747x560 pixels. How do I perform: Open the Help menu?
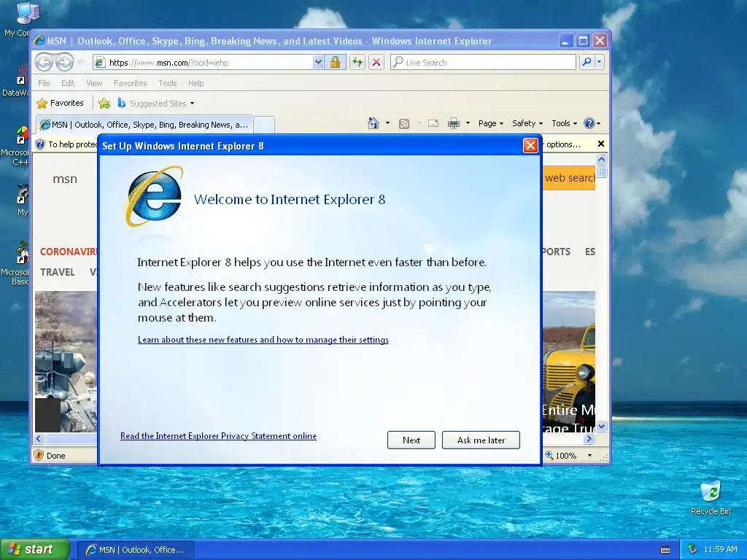pyautogui.click(x=196, y=83)
